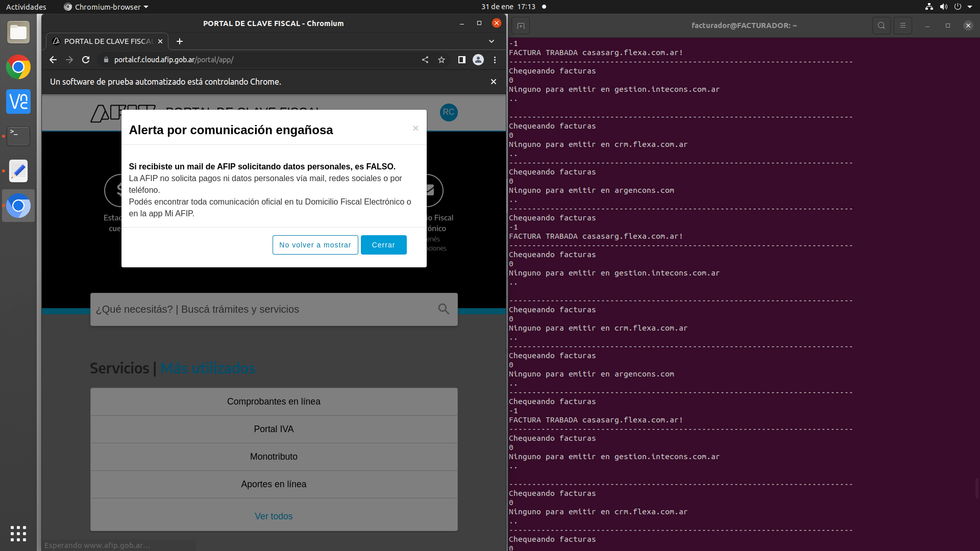This screenshot has width=980, height=551.
Task: Select the PORTAL DE CLAVE FISCAL tab
Action: [107, 41]
